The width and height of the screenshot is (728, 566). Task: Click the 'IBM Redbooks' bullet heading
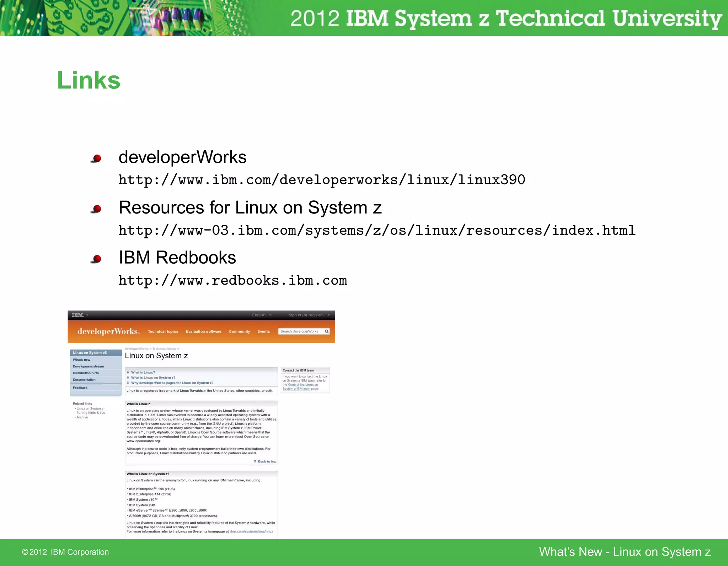pyautogui.click(x=177, y=258)
